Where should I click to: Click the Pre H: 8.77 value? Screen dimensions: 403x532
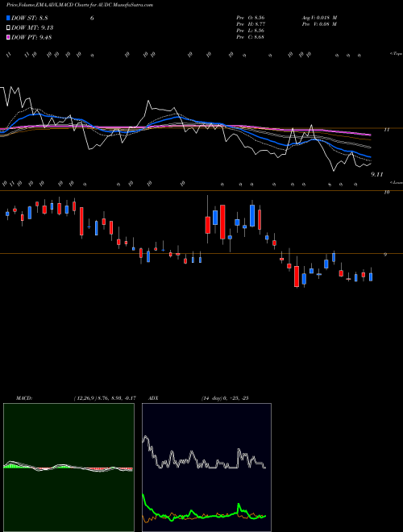251,24
